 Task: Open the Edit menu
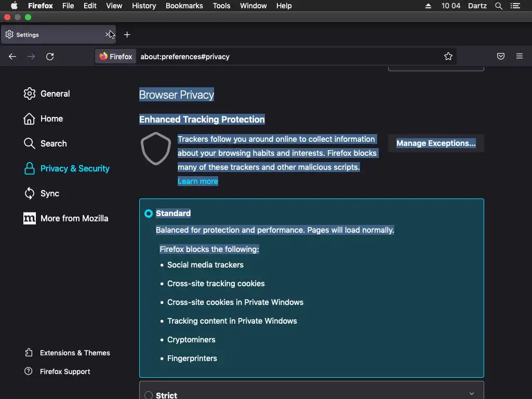[x=90, y=6]
